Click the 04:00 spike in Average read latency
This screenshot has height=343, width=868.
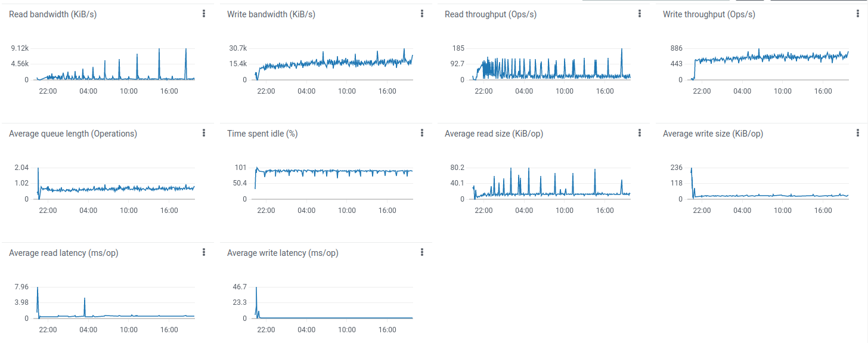pos(85,299)
